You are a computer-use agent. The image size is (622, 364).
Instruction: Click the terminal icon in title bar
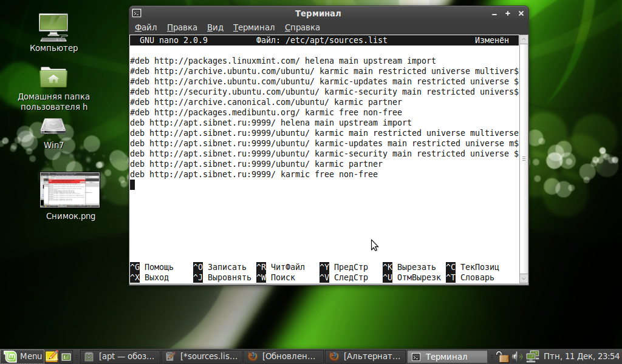(x=137, y=13)
